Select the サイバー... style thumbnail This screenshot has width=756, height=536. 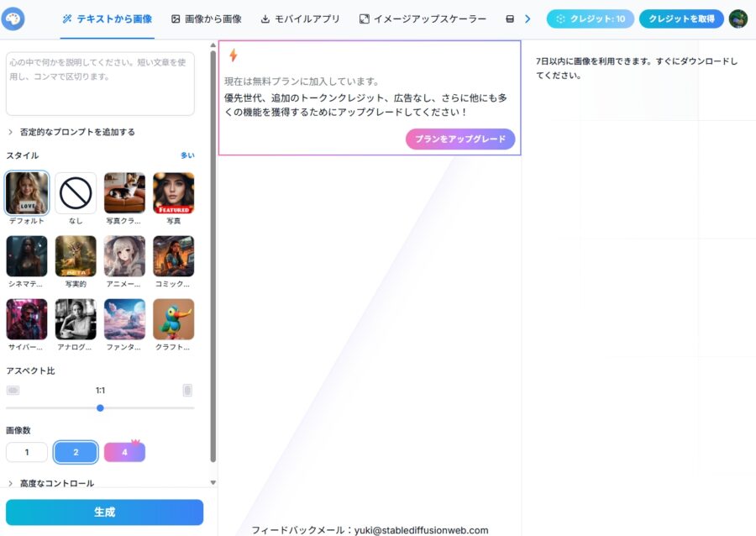pos(27,319)
